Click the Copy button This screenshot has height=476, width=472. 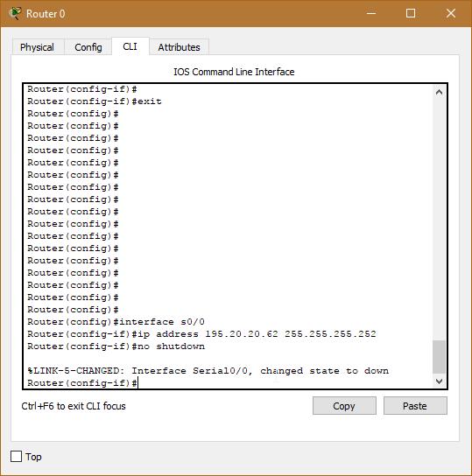344,406
